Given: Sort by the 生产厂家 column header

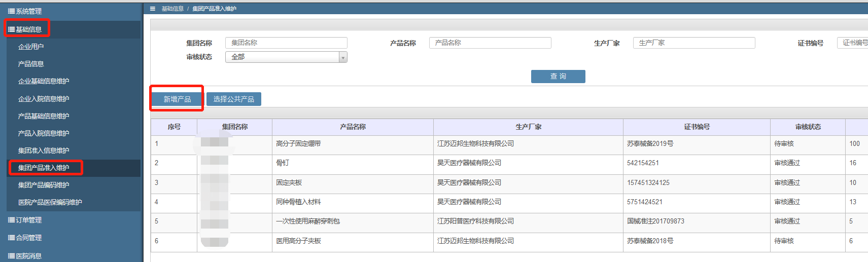Looking at the screenshot, I should pos(529,127).
